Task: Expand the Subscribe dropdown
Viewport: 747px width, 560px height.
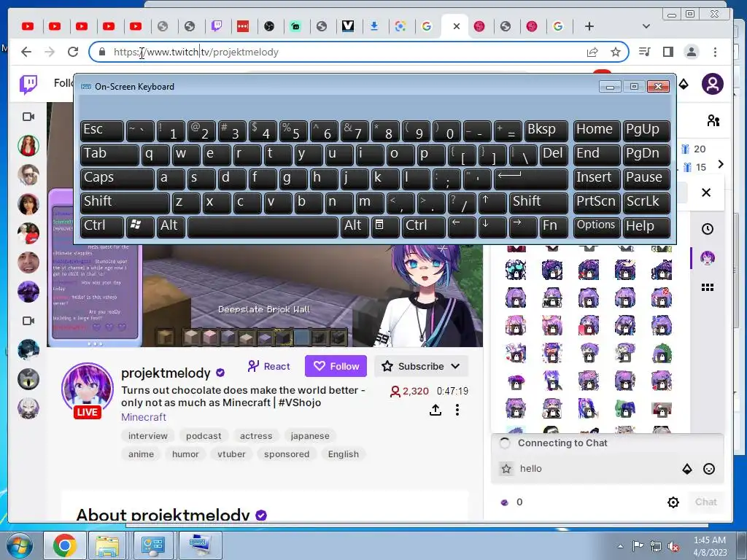Action: pos(421,366)
